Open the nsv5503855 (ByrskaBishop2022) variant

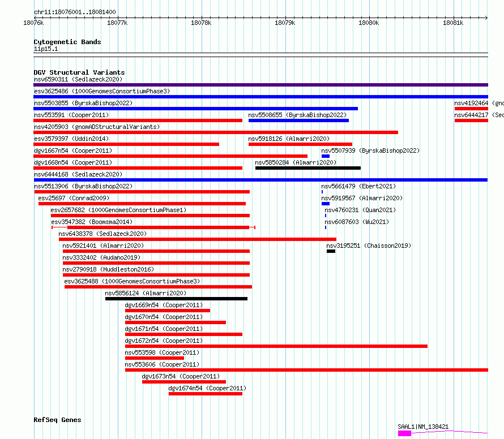(83, 103)
